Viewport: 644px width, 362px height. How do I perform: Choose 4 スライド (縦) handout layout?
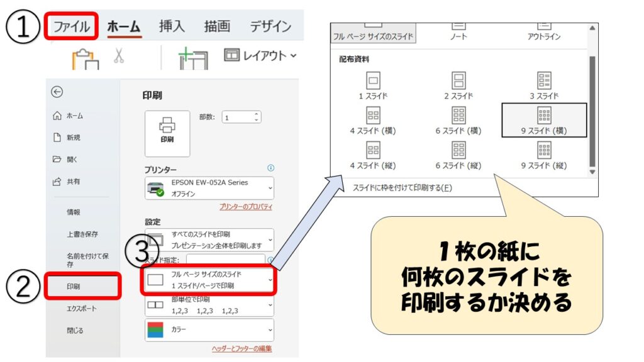point(373,155)
